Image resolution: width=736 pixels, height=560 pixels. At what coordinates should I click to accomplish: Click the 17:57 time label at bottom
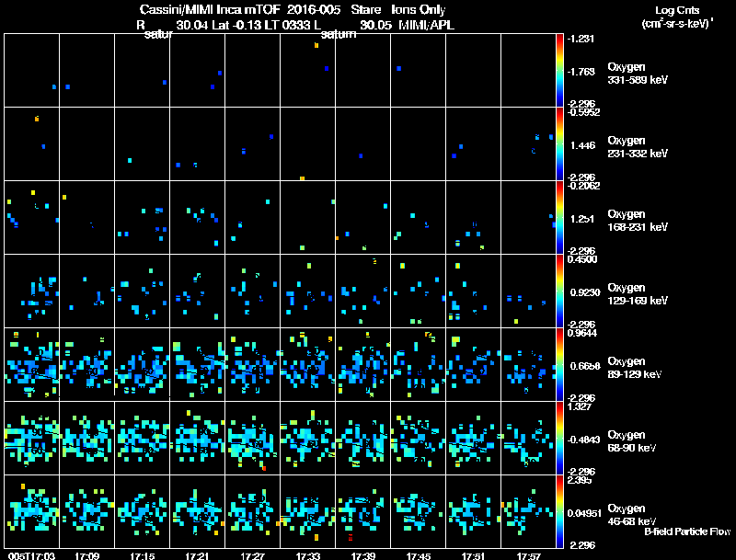pyautogui.click(x=528, y=555)
